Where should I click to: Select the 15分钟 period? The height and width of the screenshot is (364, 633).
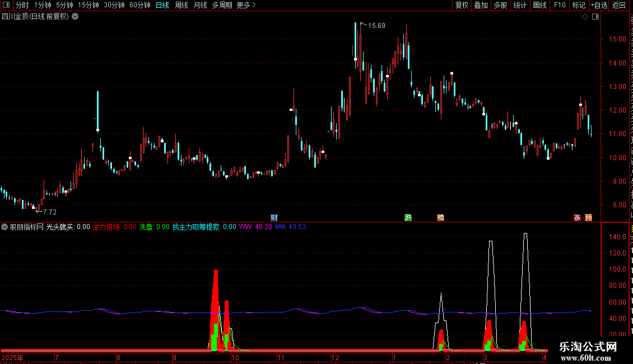(89, 5)
